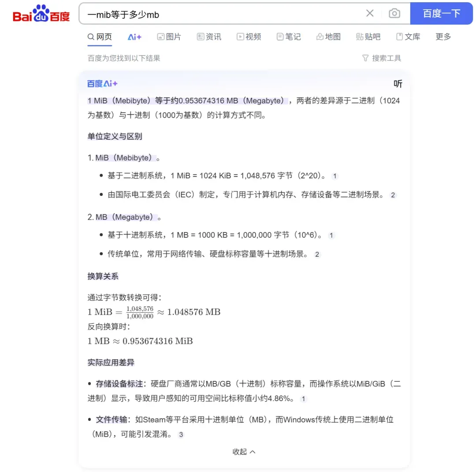Click the heading 换算关系

tap(103, 277)
